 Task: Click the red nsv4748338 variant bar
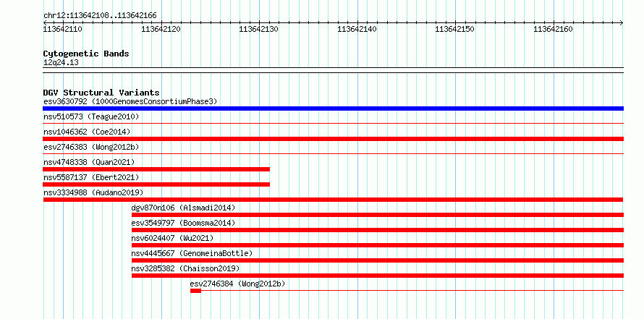pos(156,169)
